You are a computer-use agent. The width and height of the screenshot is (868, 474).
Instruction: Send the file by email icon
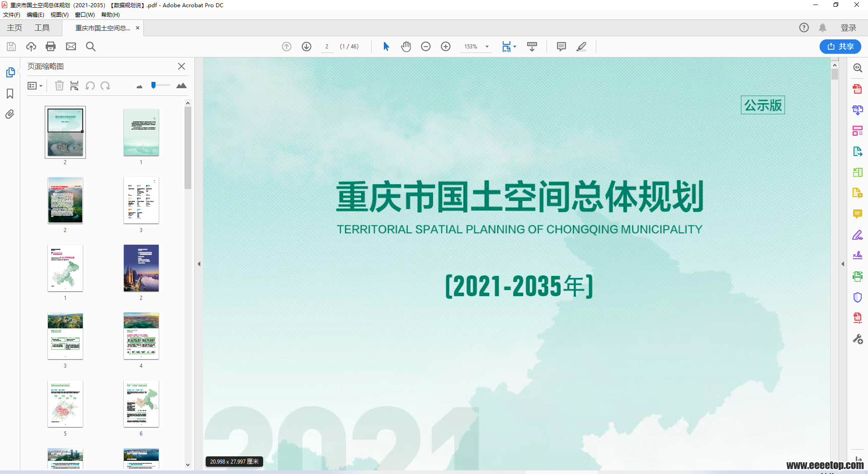[x=71, y=47]
